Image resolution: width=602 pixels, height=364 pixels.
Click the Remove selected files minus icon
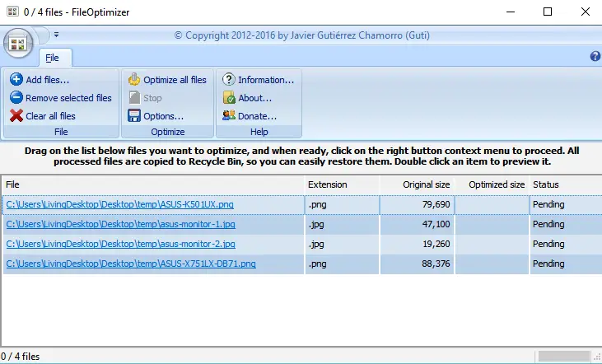[x=16, y=97]
